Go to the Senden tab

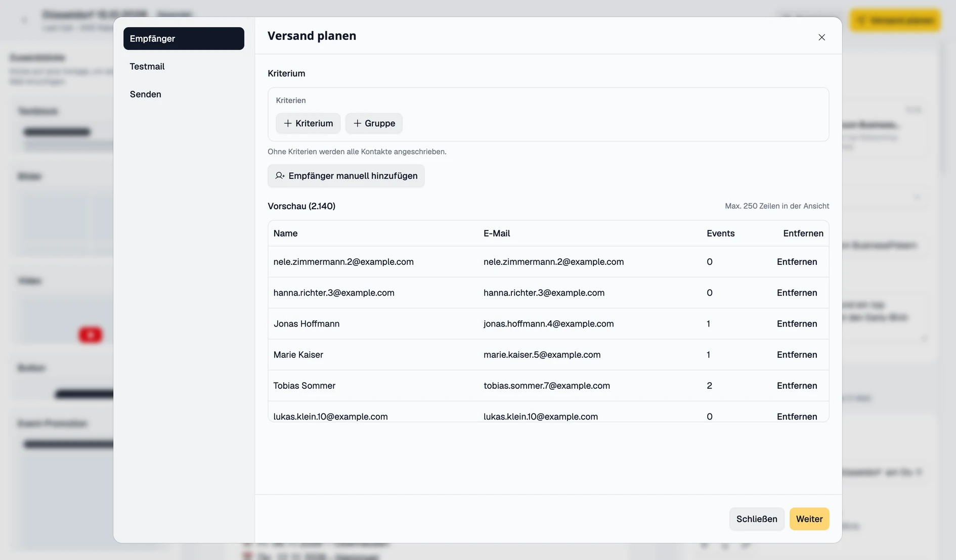(184, 94)
